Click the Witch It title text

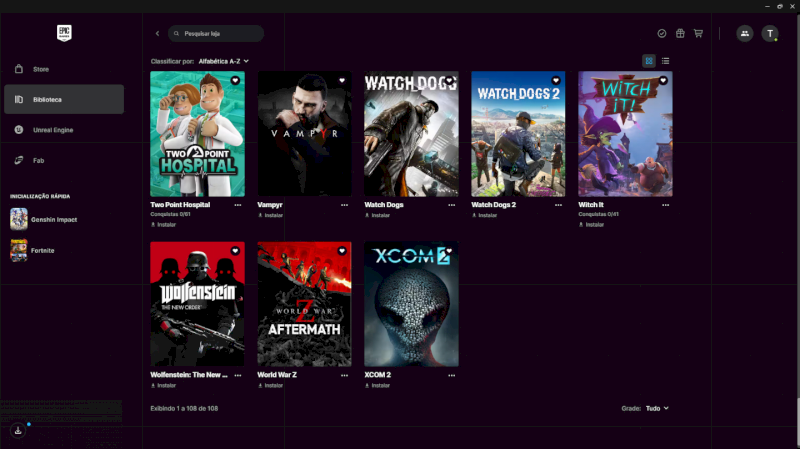click(591, 205)
